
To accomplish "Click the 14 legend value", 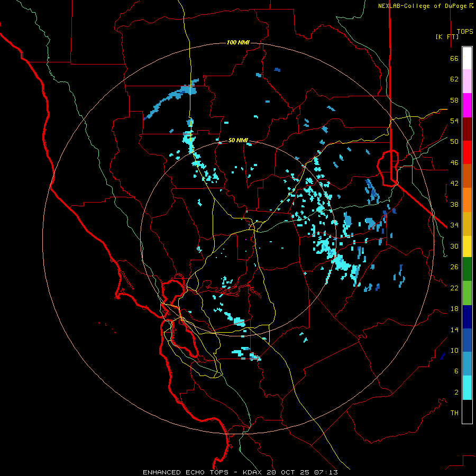I will (454, 329).
